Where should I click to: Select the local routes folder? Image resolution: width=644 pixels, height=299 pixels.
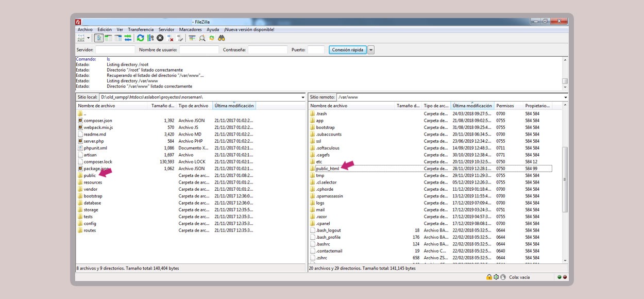coord(90,230)
